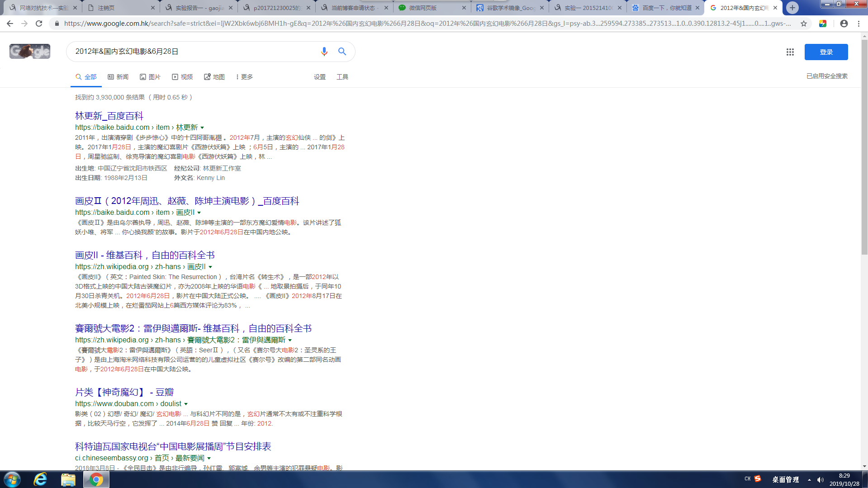
Task: Open the 画皮Ⅱ 百度百科 result link
Action: click(x=187, y=201)
